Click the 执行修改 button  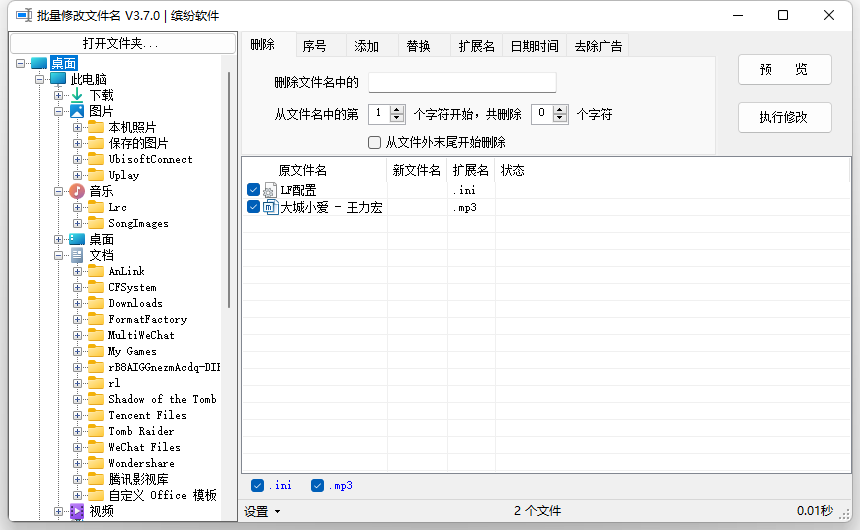pos(784,117)
